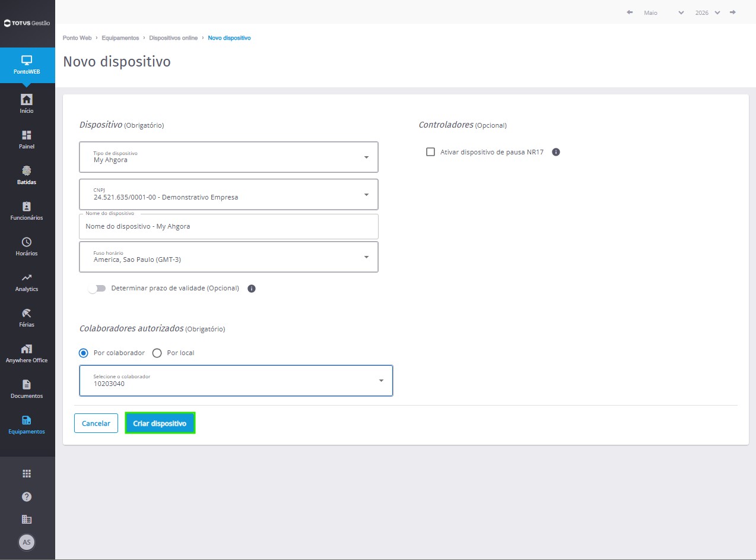Open Batidas fingerprint icon
This screenshot has height=560, width=756.
point(26,170)
